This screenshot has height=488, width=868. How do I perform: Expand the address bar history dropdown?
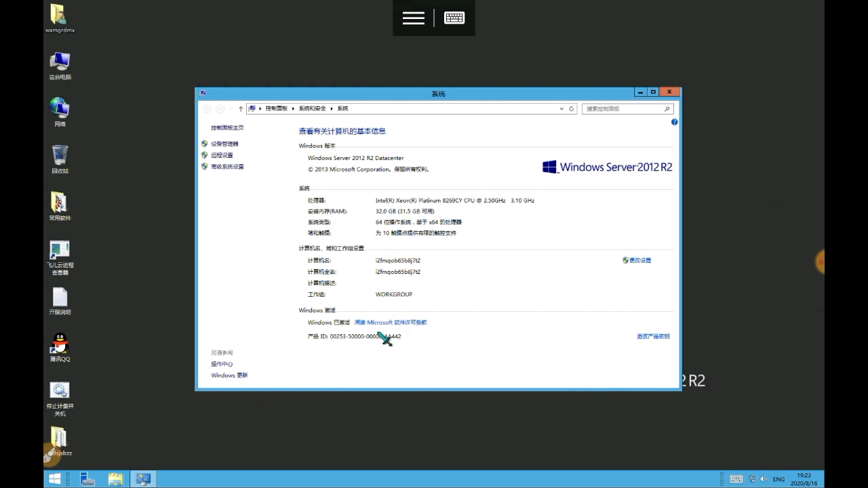[x=561, y=108]
